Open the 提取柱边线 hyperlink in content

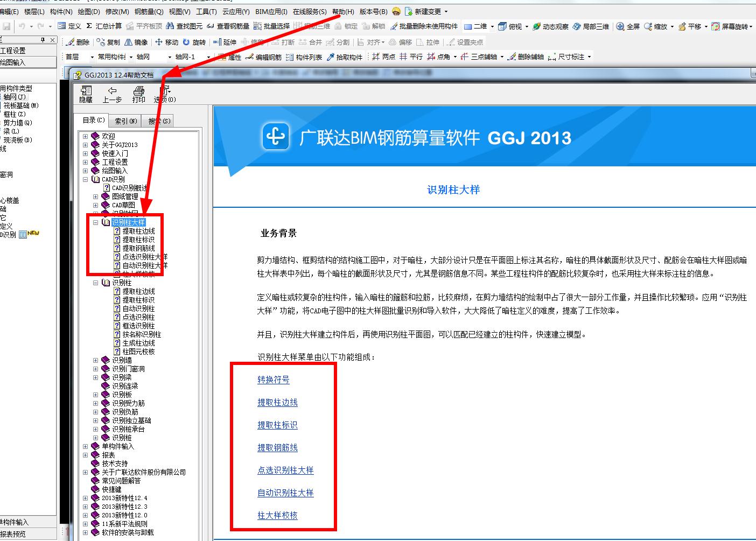pyautogui.click(x=277, y=402)
